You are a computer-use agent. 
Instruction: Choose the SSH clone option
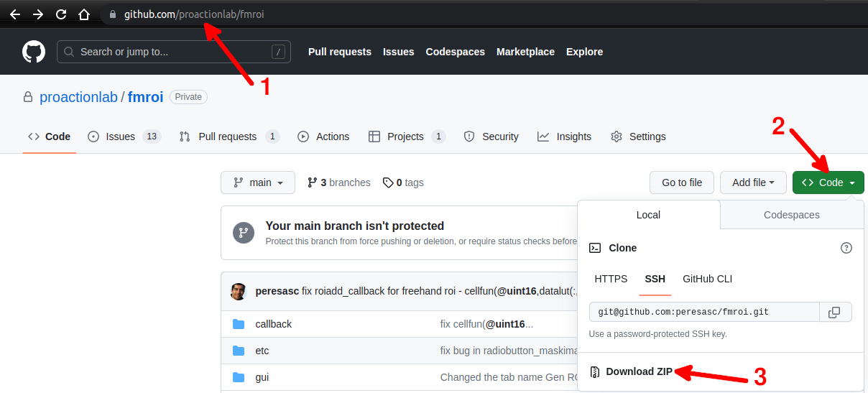click(x=655, y=279)
